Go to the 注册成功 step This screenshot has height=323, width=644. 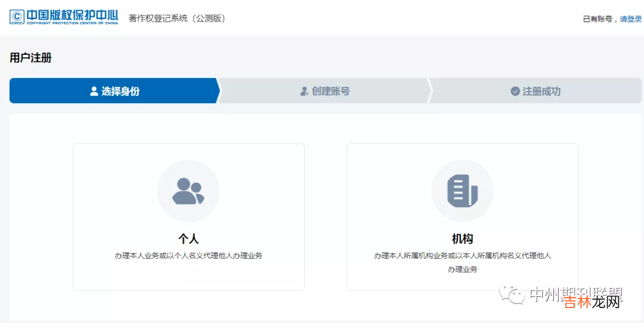tap(535, 91)
